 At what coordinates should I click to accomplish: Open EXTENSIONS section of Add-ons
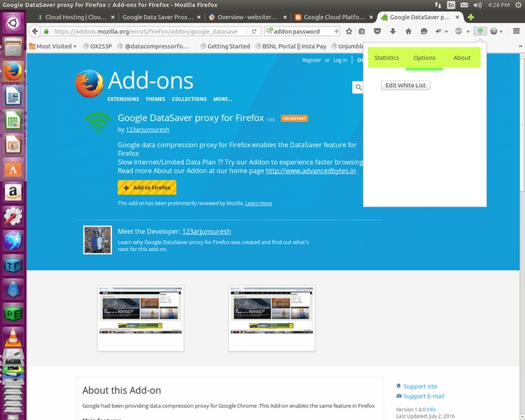(123, 99)
